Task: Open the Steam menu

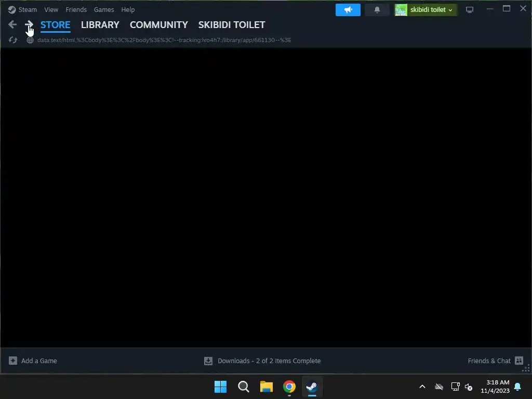Action: click(x=28, y=10)
